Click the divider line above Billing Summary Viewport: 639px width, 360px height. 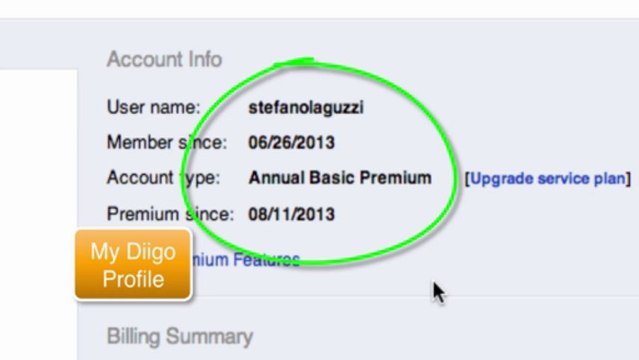358,296
